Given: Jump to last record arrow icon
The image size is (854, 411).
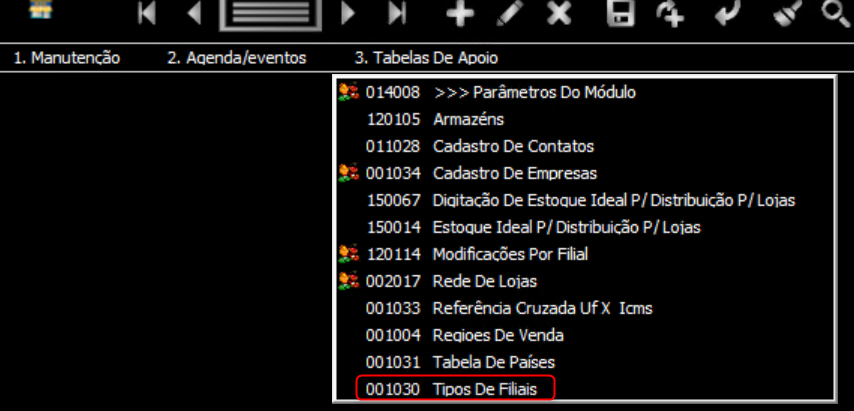Looking at the screenshot, I should [397, 13].
